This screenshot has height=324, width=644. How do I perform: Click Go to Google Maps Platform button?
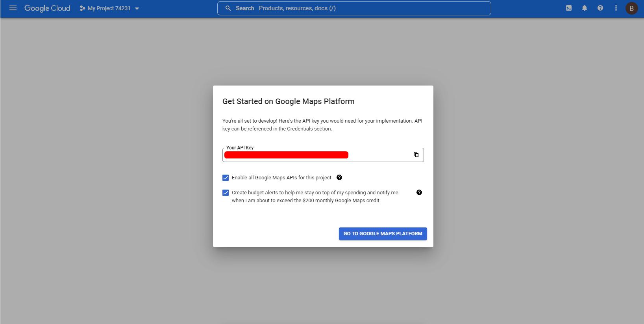pos(383,234)
